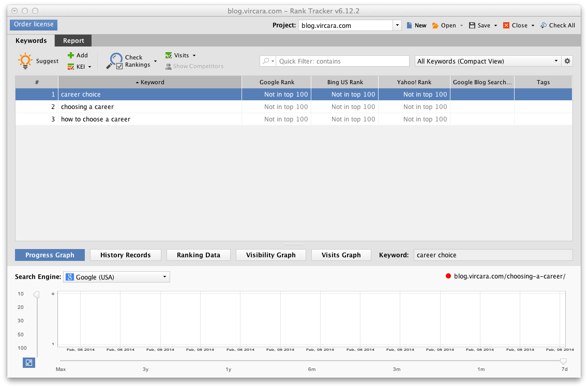Open the Project name combo box arrow
The height and width of the screenshot is (388, 588).
point(397,25)
